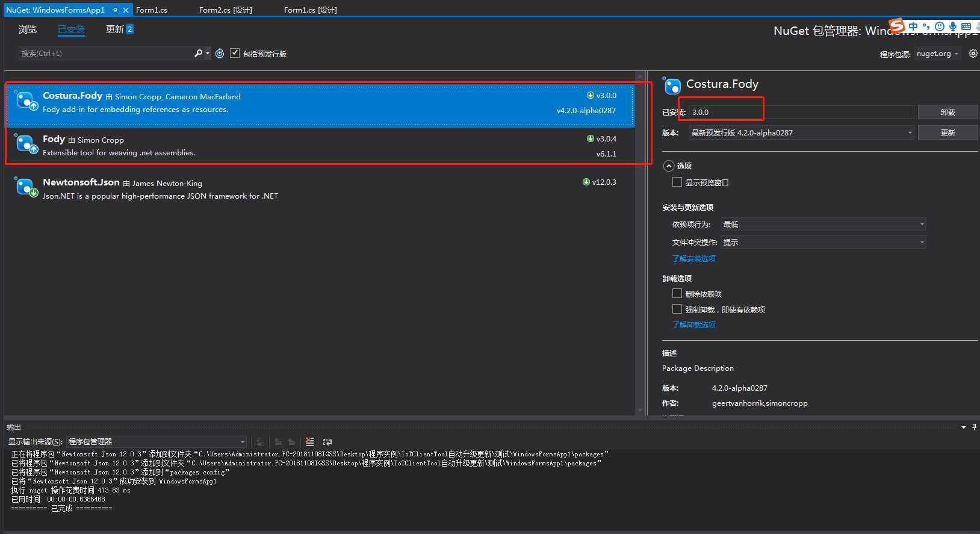
Task: Click installed version badge on Fody row
Action: tap(601, 138)
